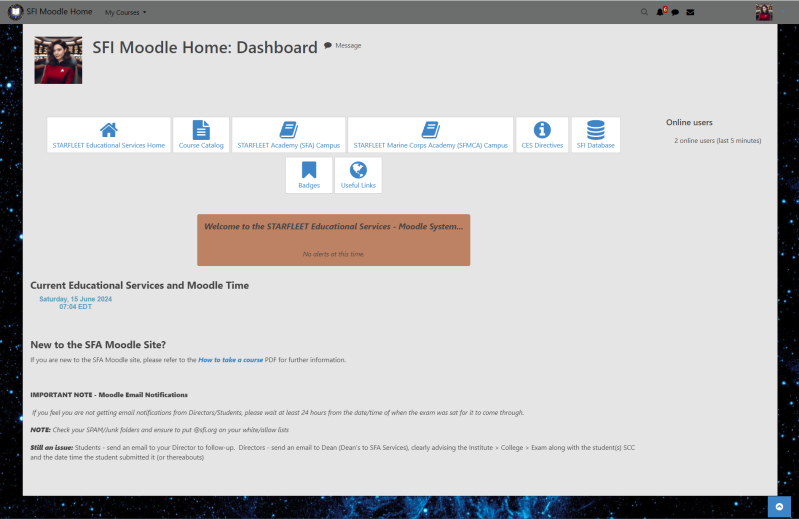Image resolution: width=799 pixels, height=519 pixels.
Task: Click the Message link by dashboard title
Action: (342, 45)
